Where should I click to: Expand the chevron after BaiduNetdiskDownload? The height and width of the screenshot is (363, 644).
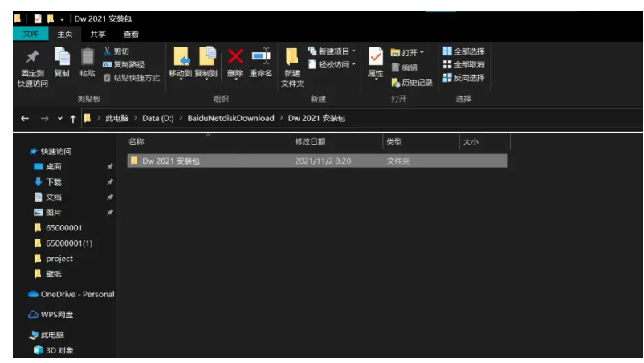pos(281,118)
